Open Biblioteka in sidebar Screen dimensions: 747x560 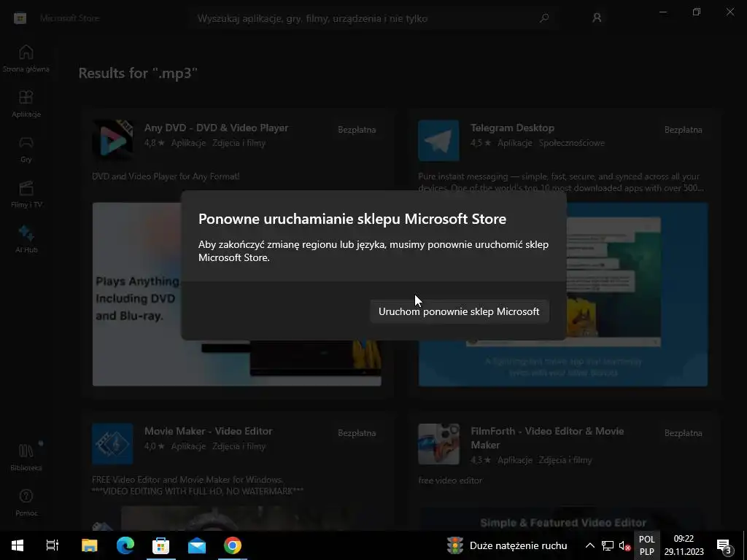pos(26,458)
